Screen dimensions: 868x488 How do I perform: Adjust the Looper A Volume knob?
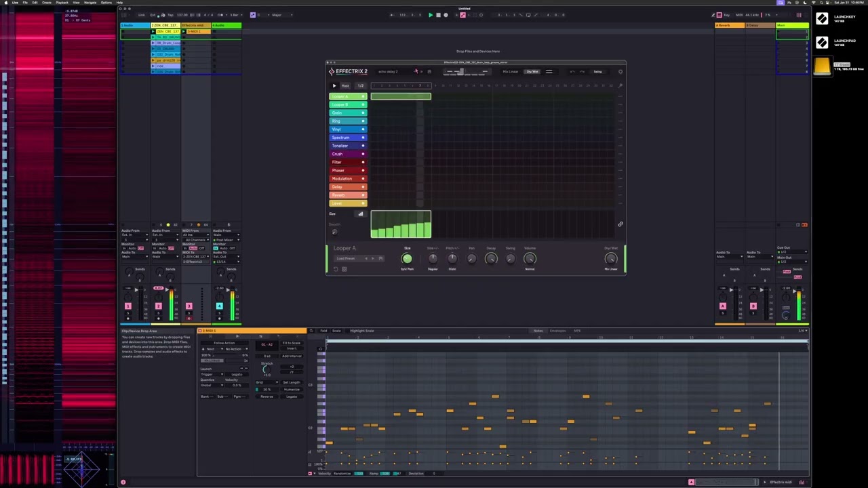pos(530,258)
